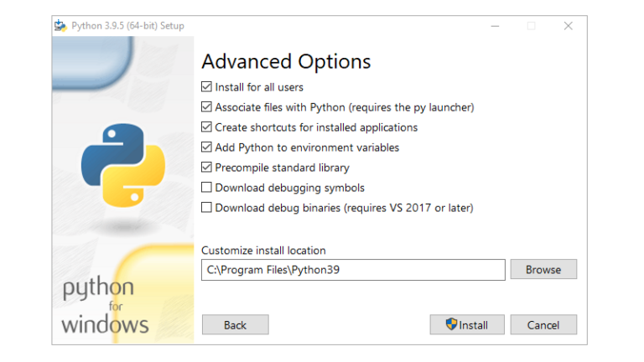Click the Advanced Options heading
This screenshot has height=362, width=644.
[x=286, y=62]
